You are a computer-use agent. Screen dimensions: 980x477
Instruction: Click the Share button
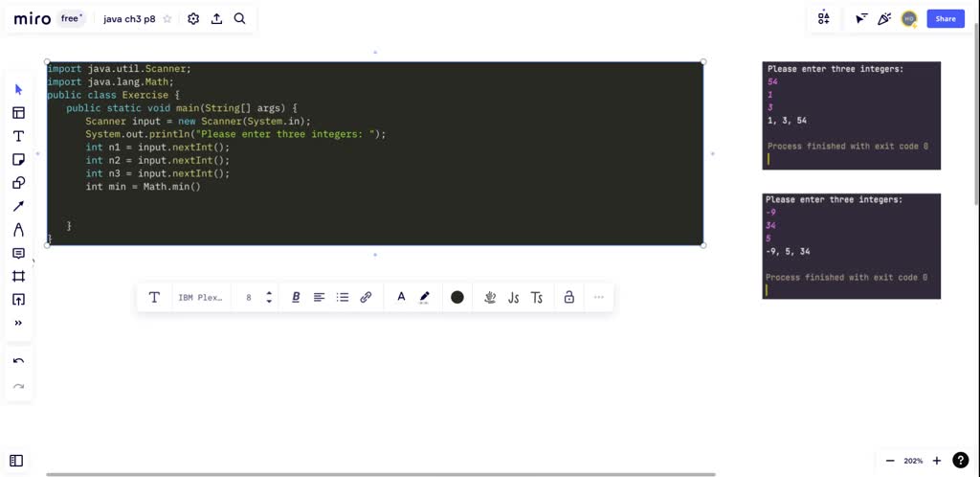[946, 19]
